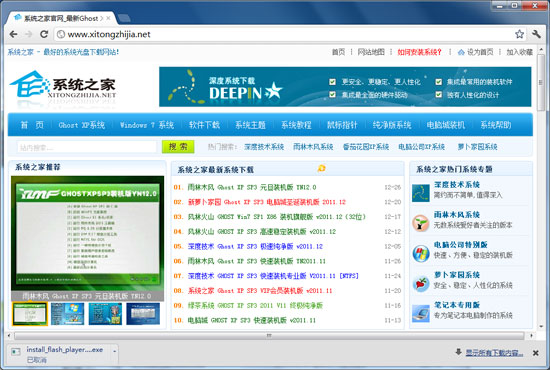Click the address bar showing www.xitongzhijia.net
This screenshot has height=370, width=550.
285,34
